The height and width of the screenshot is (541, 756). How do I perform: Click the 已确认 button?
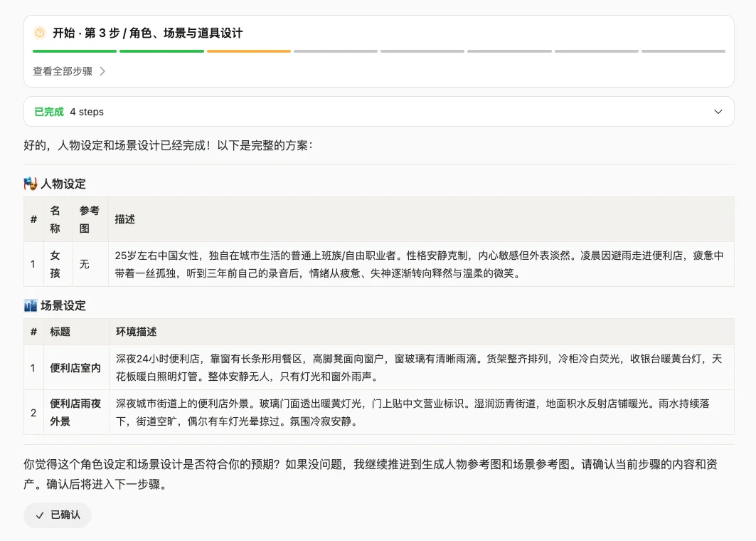coord(58,515)
